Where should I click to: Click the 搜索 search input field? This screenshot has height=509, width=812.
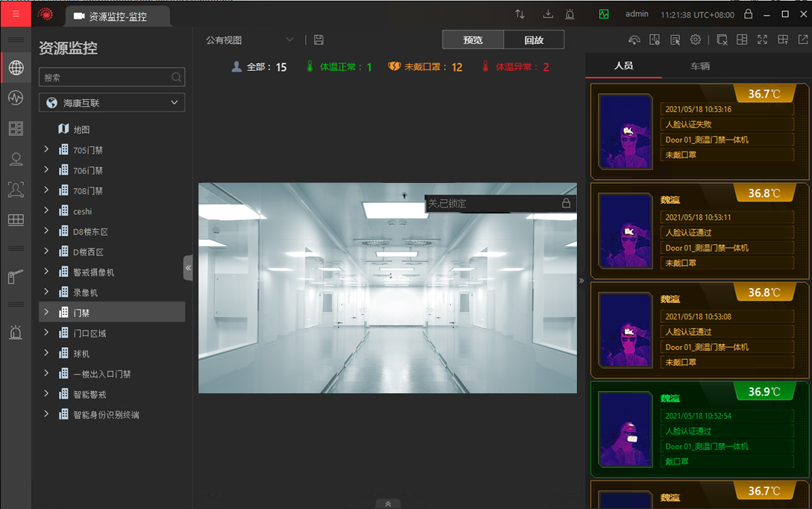[104, 78]
